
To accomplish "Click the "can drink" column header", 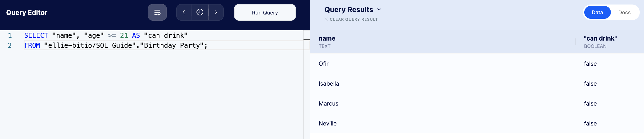I will pyautogui.click(x=600, y=38).
